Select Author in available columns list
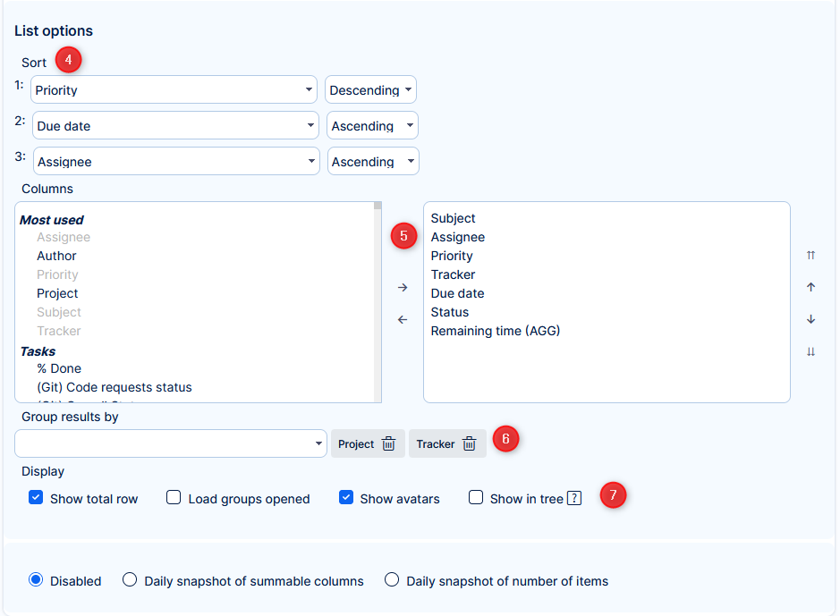Viewport: 840px width, 616px height. click(x=56, y=256)
